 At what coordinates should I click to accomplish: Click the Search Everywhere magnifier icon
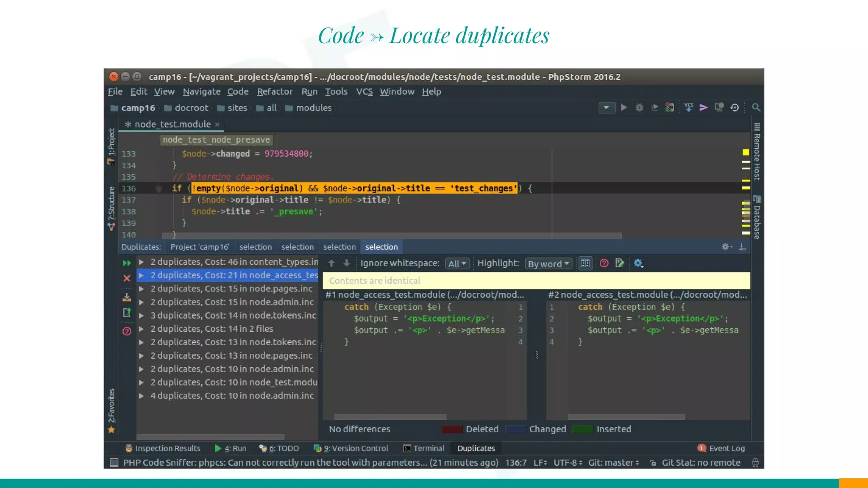(756, 108)
